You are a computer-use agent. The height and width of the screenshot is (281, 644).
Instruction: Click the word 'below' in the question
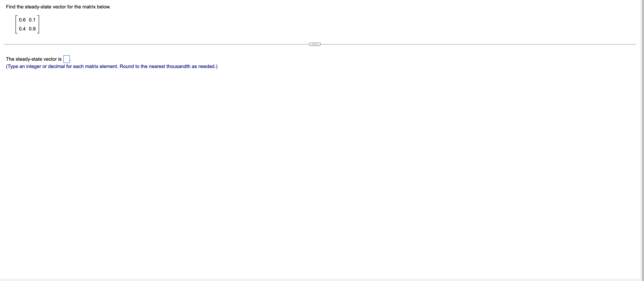point(103,7)
